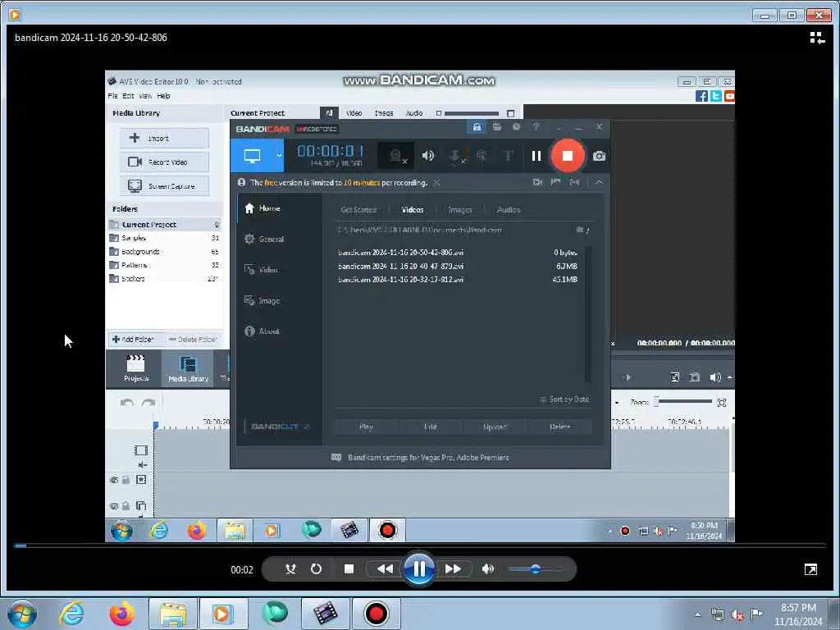This screenshot has width=840, height=630.
Task: Toggle Bandicam text overlay T icon
Action: pos(508,156)
